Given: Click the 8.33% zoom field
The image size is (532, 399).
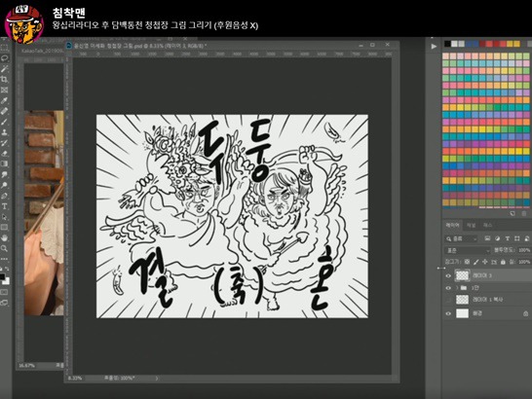Looking at the screenshot, I should 75,378.
